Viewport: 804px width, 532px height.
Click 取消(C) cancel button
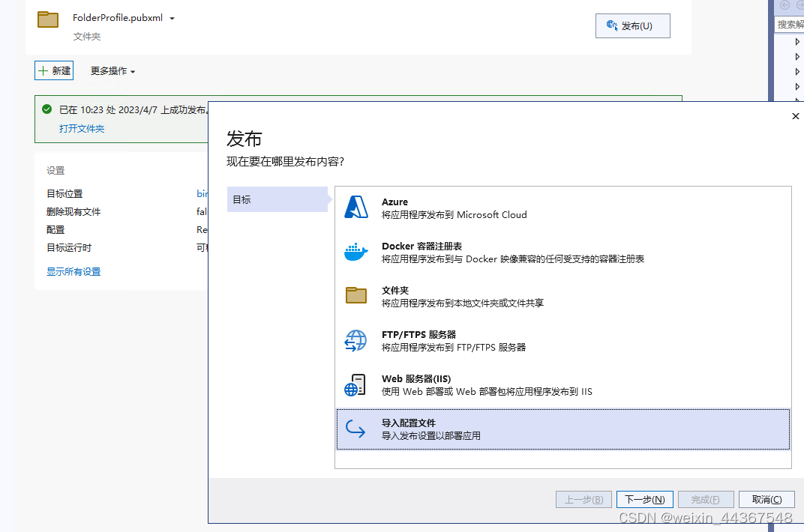pos(766,499)
